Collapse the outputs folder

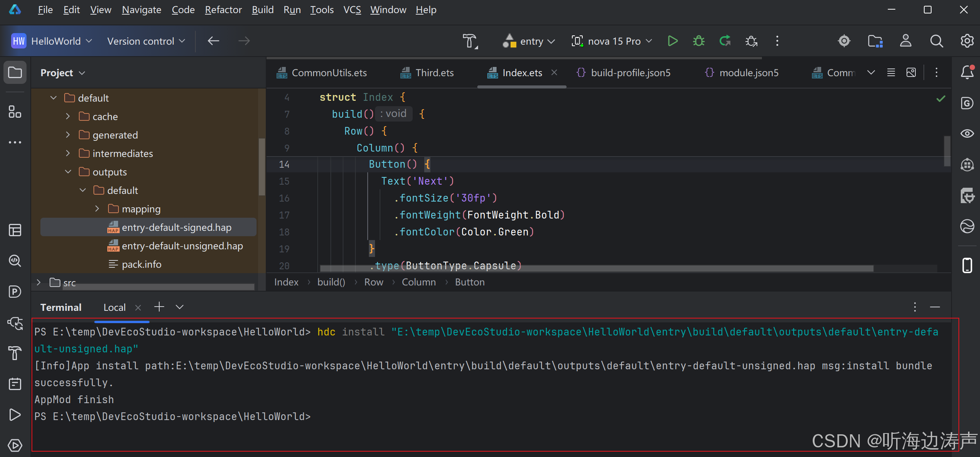coord(68,172)
